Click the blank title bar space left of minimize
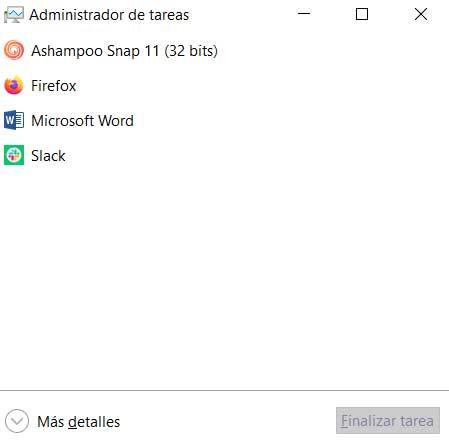The width and height of the screenshot is (449, 448). point(238,14)
